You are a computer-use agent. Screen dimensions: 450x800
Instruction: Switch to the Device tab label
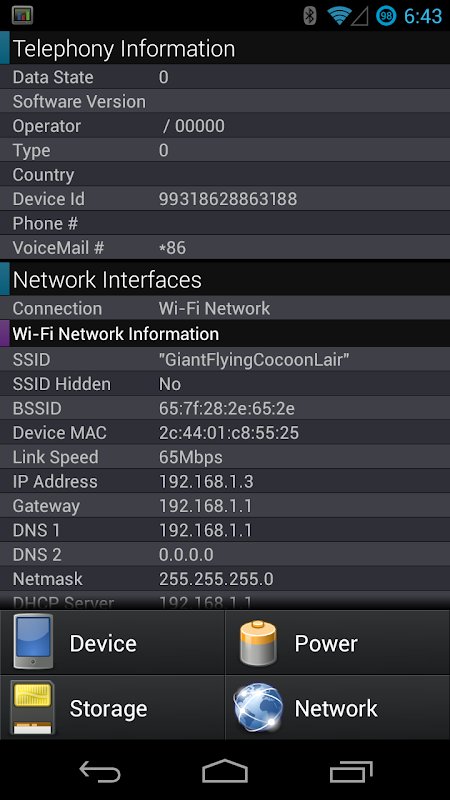[103, 643]
